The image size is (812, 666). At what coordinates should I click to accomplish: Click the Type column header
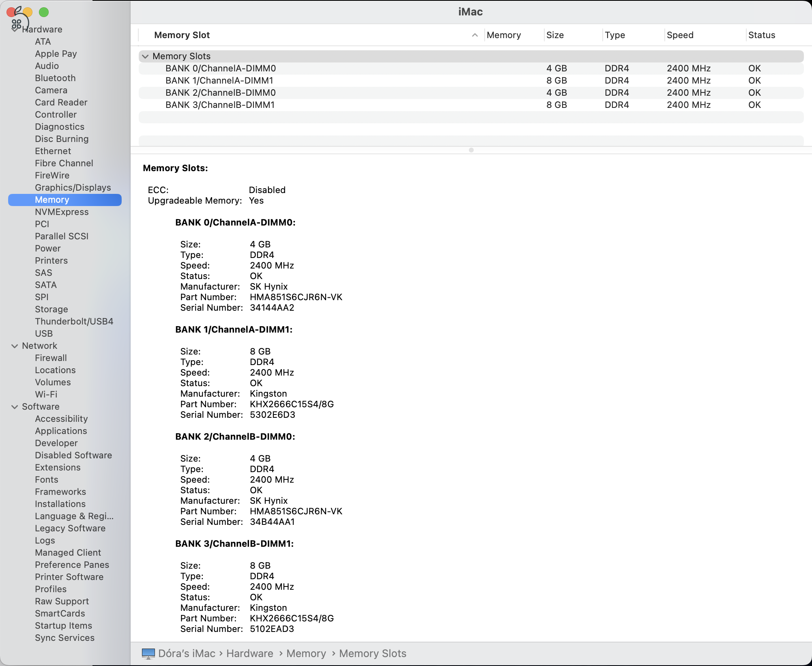614,35
